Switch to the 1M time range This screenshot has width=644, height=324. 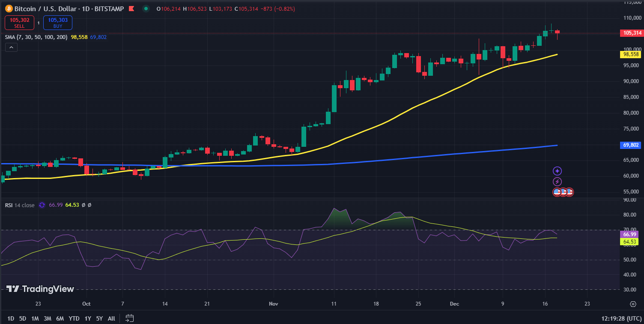click(35, 318)
